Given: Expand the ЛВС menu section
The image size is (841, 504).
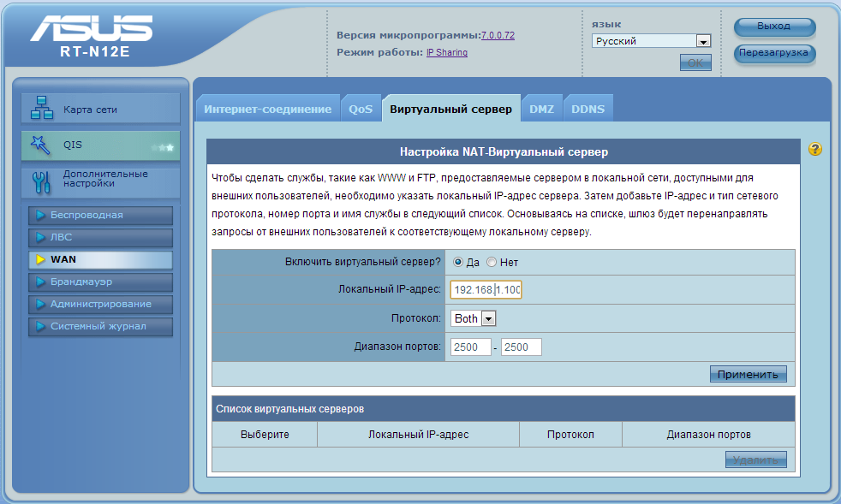Looking at the screenshot, I should click(x=100, y=237).
